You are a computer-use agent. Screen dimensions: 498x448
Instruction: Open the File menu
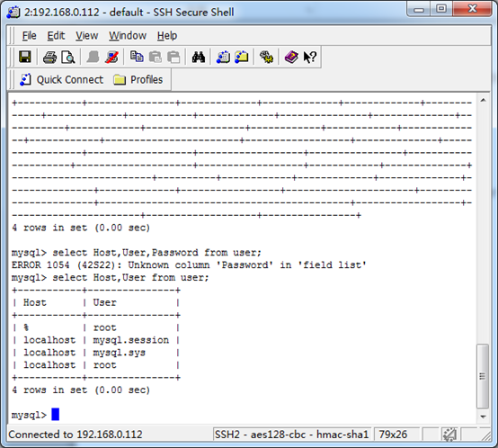(30, 36)
